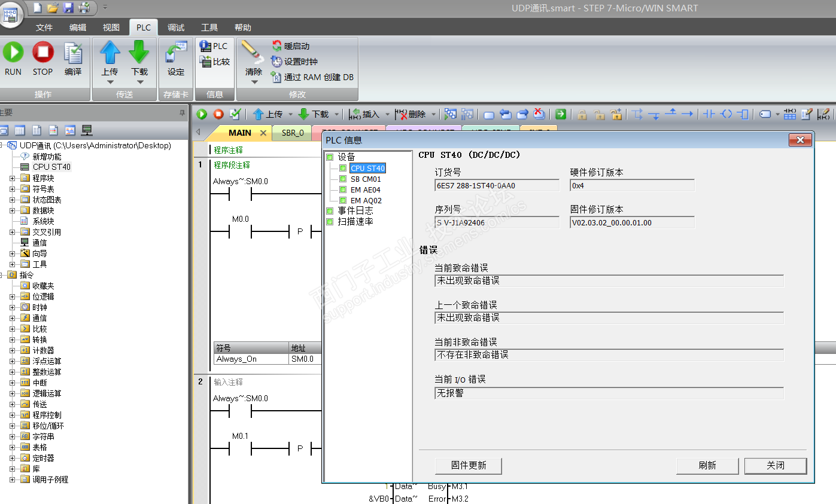Click the 比较 (compare) button in the ribbon

(x=214, y=62)
